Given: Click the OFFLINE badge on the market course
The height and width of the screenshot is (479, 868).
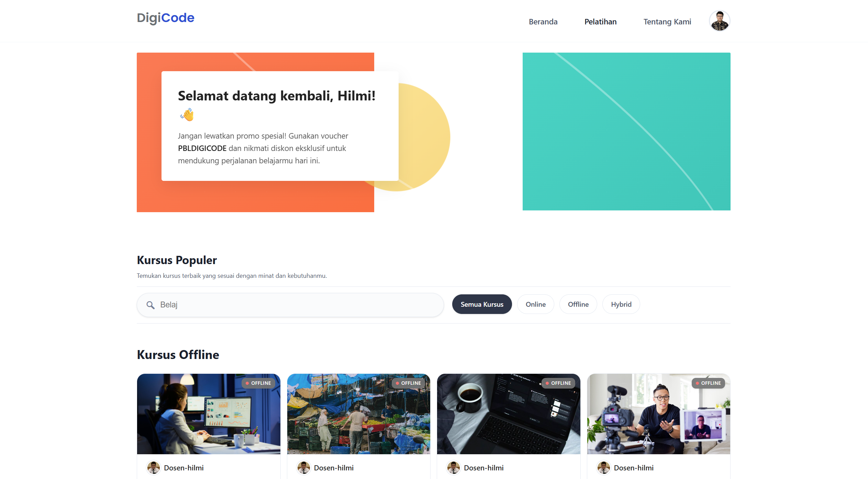Looking at the screenshot, I should 408,383.
